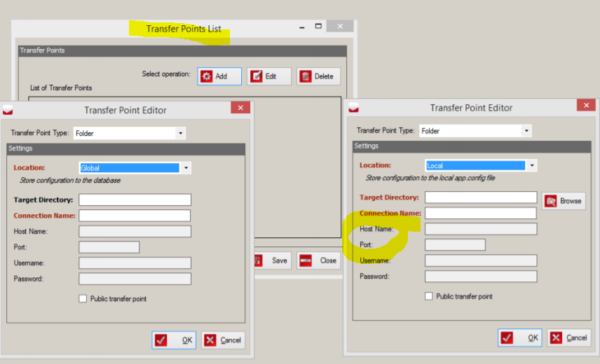Minimize the Transfer Points List window

point(302,27)
